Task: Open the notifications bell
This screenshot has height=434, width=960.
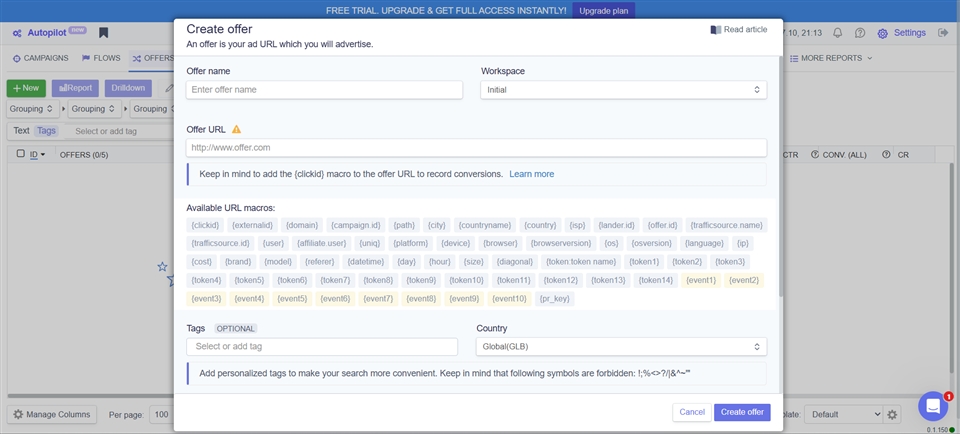Action: point(837,33)
